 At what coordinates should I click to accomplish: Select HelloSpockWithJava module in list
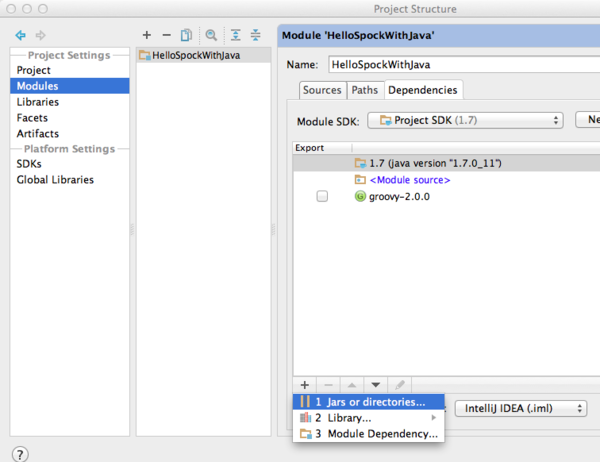tap(204, 55)
